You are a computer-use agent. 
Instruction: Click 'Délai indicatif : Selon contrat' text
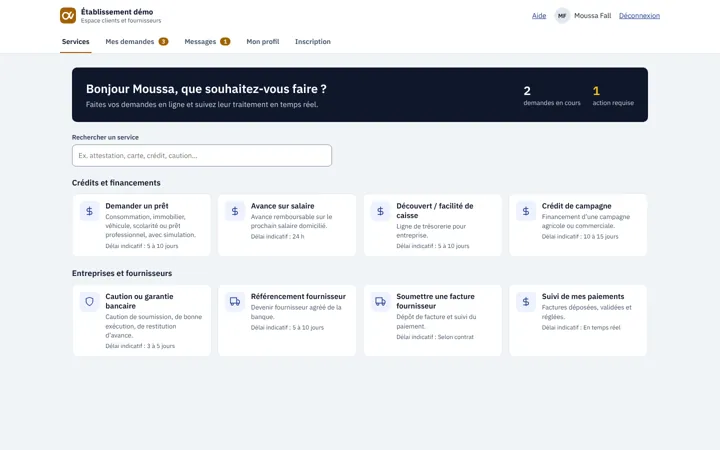[435, 337]
